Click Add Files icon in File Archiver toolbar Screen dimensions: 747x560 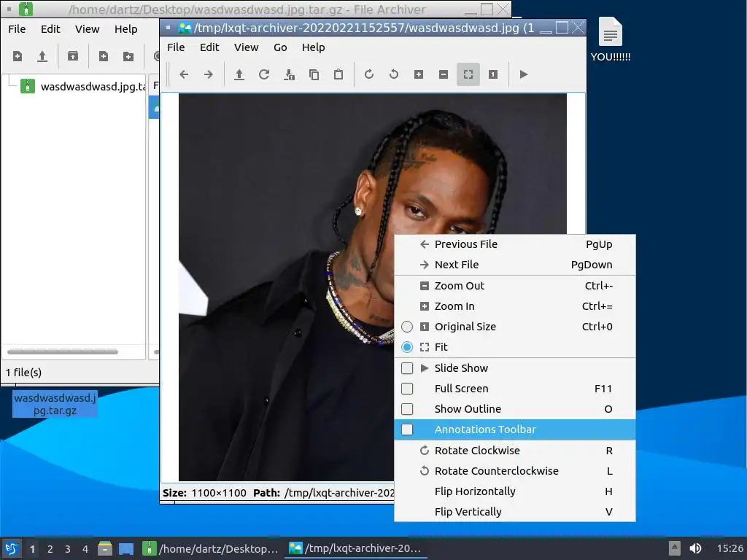(104, 56)
